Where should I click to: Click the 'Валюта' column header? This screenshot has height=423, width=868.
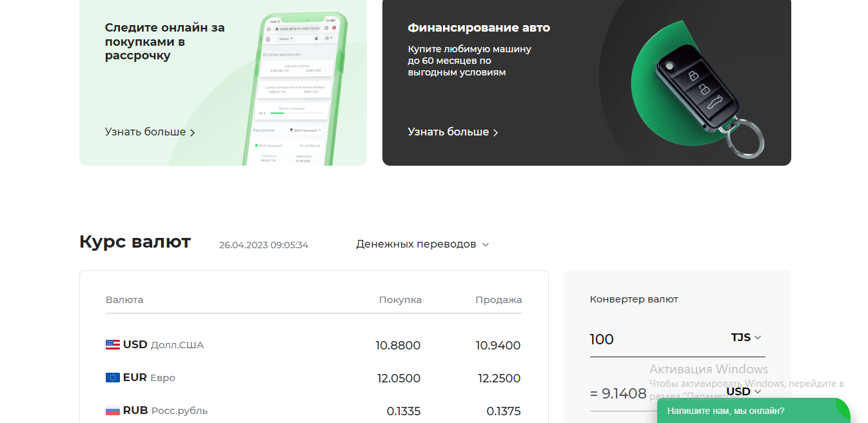tap(124, 300)
